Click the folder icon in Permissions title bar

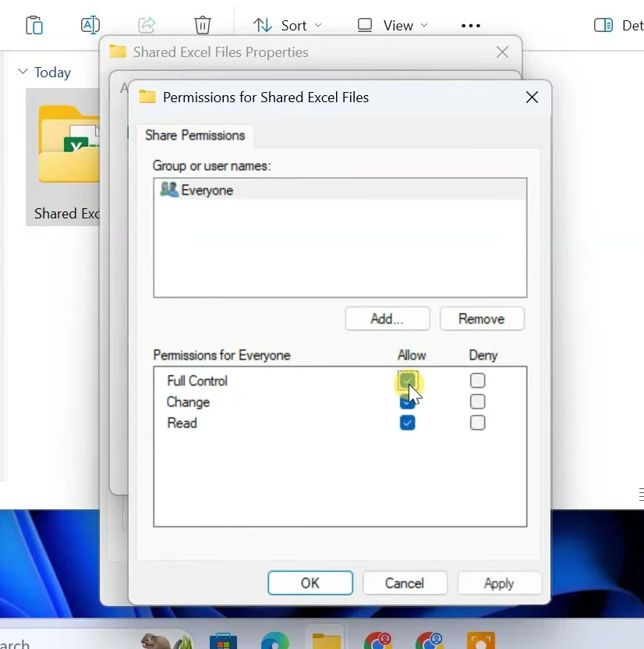point(147,97)
